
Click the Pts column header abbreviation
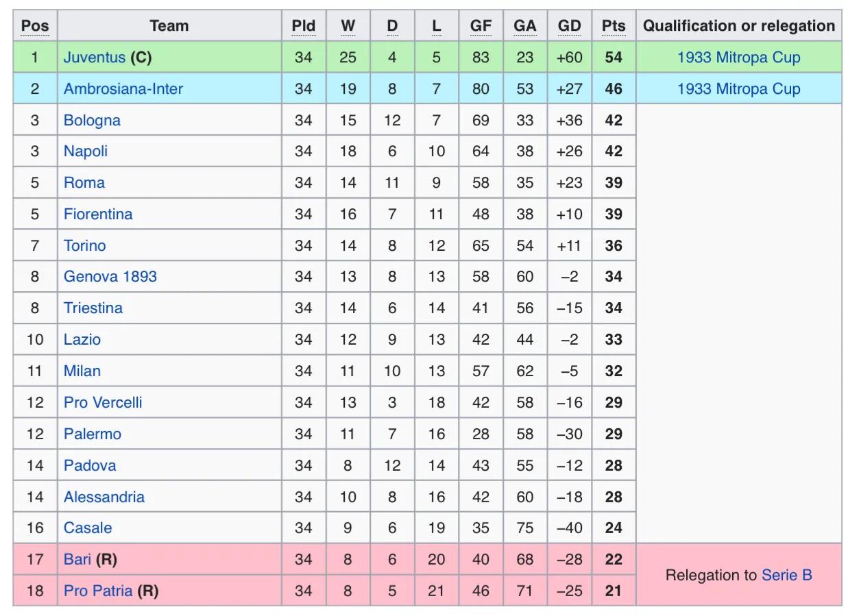(x=614, y=26)
